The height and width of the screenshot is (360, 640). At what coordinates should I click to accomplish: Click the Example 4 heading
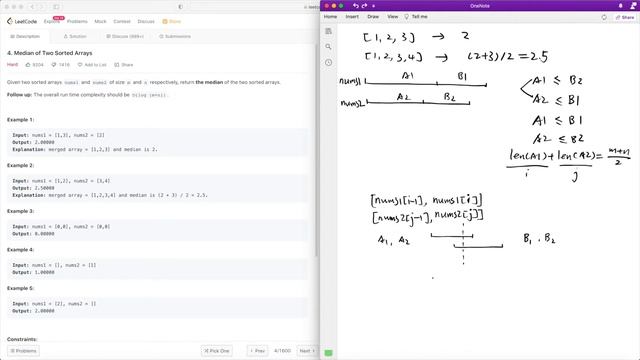pyautogui.click(x=20, y=249)
